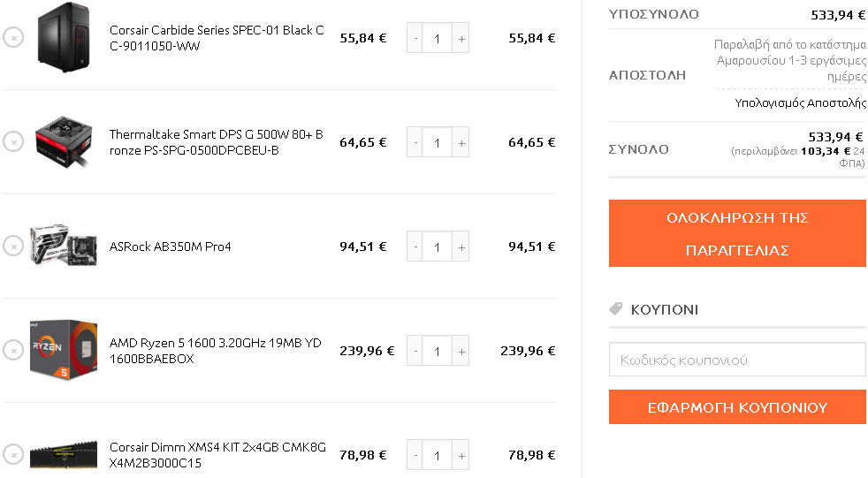Remove ASRock AB350M Pro4 from cart

[x=13, y=247]
